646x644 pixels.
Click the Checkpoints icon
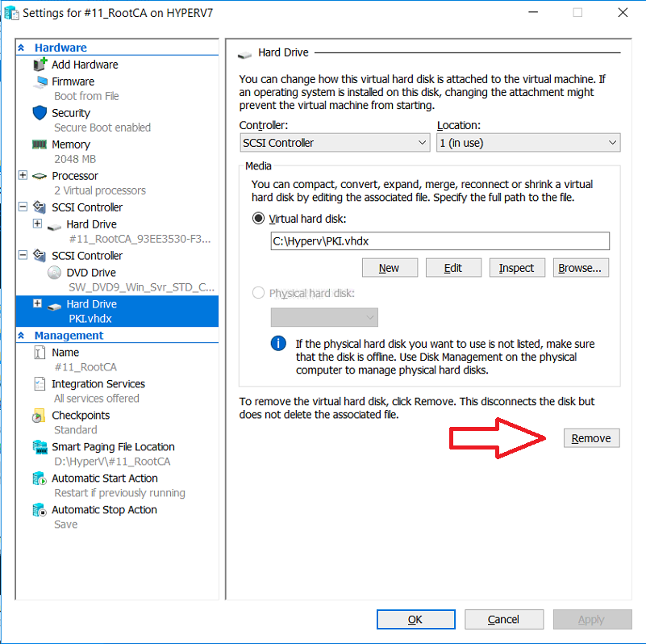point(39,416)
